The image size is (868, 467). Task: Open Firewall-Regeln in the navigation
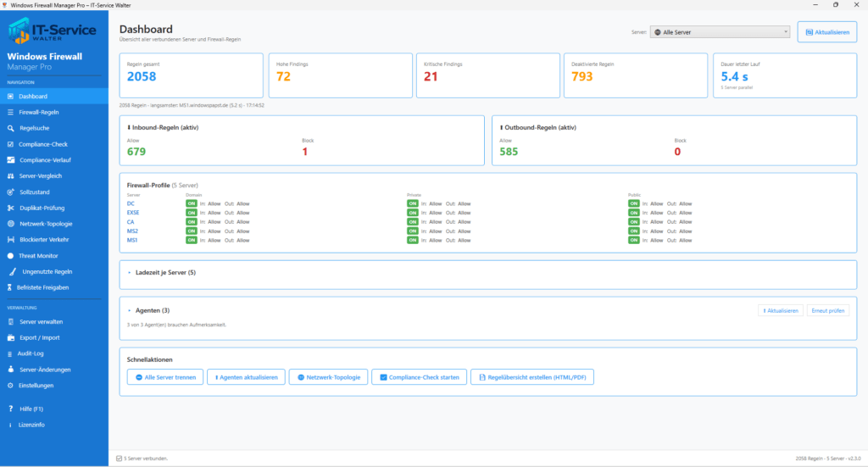54,113
